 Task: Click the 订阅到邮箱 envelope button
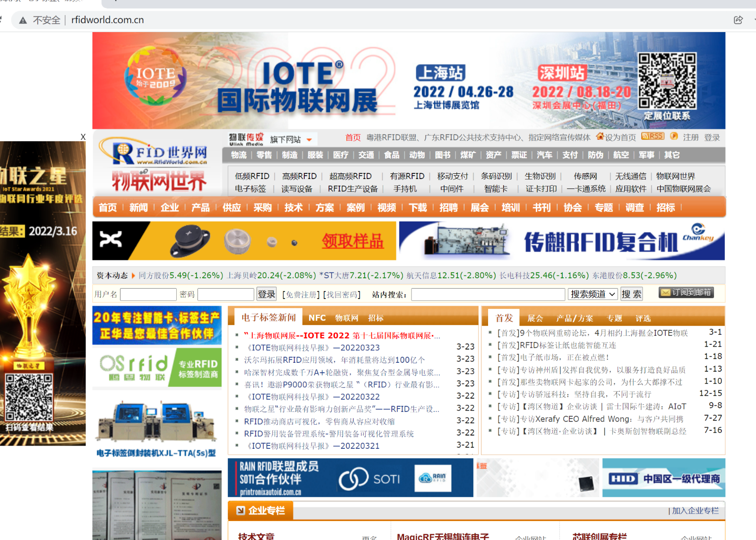pos(686,292)
